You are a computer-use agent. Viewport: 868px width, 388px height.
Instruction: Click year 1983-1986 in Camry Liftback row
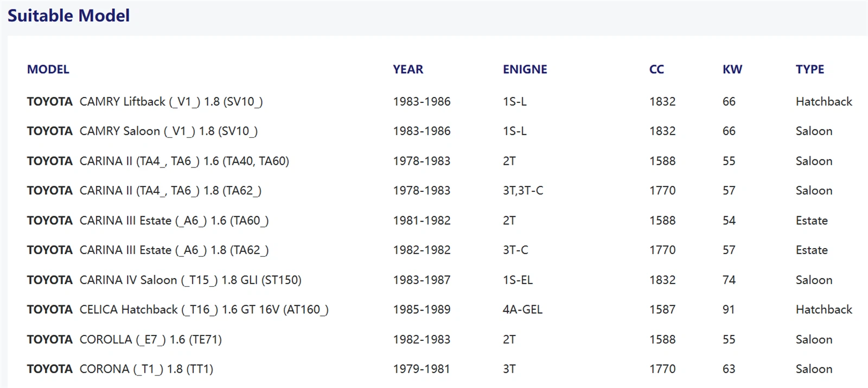tap(422, 101)
